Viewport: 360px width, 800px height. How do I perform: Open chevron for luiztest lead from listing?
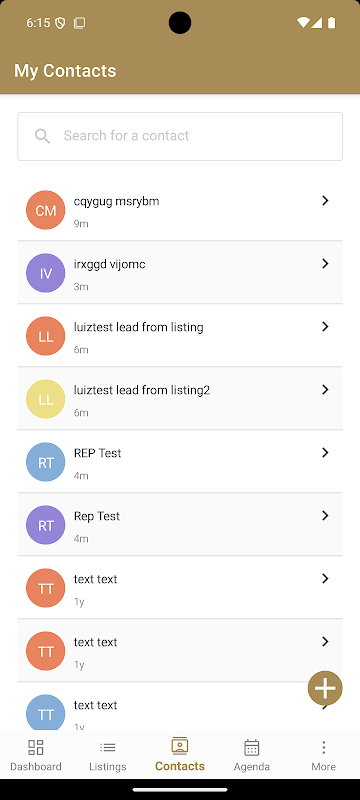click(325, 327)
